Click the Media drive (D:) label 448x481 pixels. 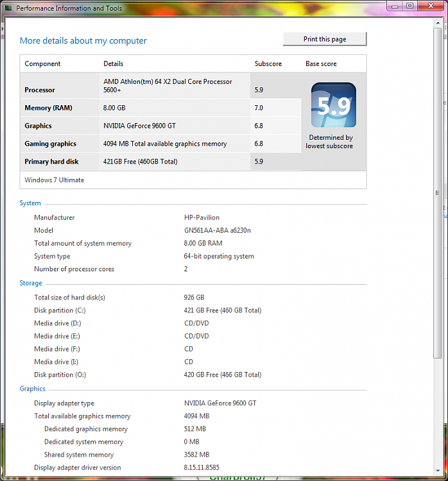57,323
